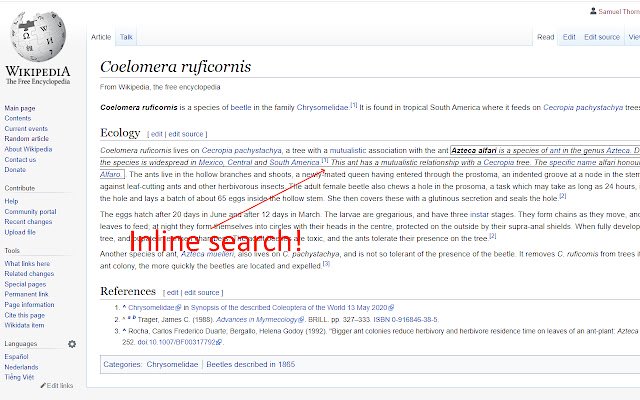Open the Help link

click(11, 201)
